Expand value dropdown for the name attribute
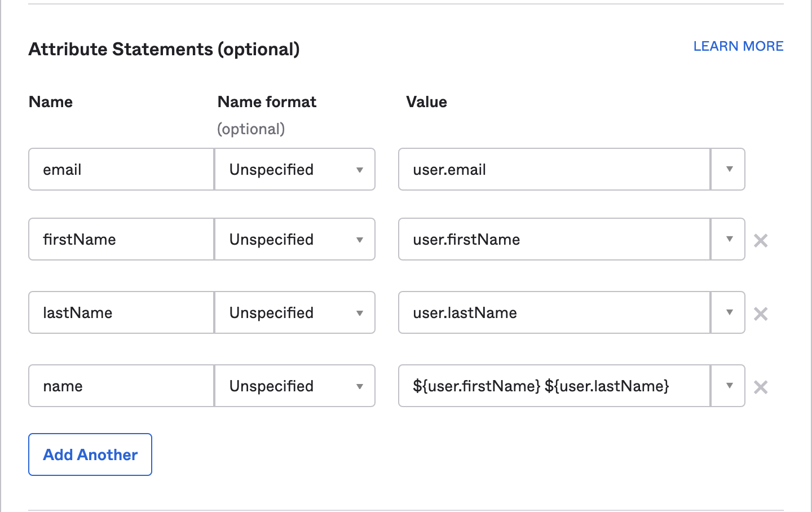Viewport: 812px width, 512px height. tap(729, 386)
